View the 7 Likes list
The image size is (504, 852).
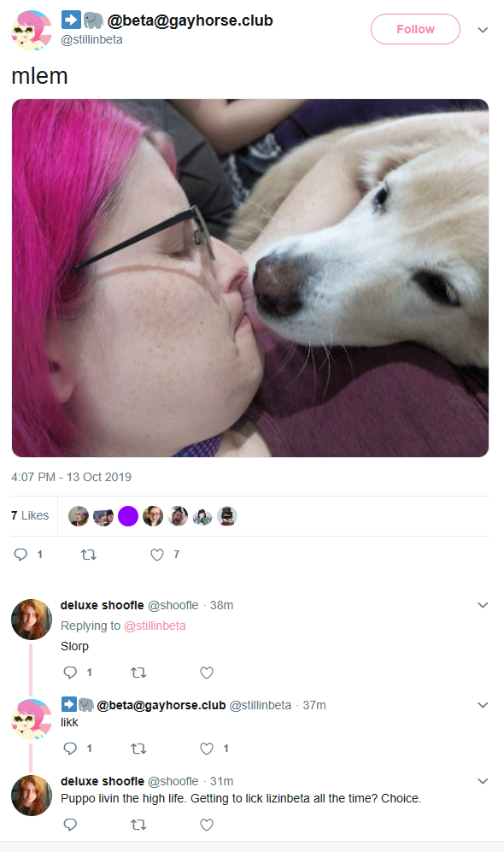(30, 515)
